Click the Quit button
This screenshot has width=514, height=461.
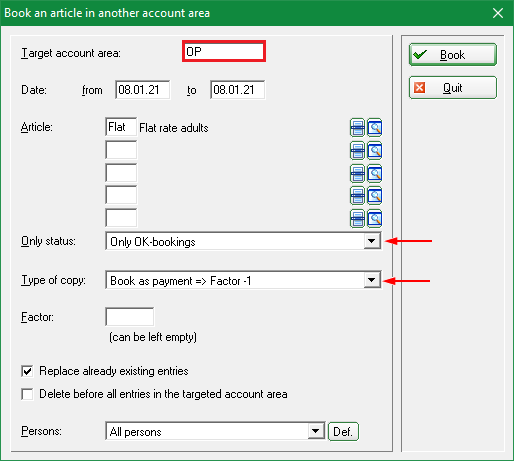(453, 88)
